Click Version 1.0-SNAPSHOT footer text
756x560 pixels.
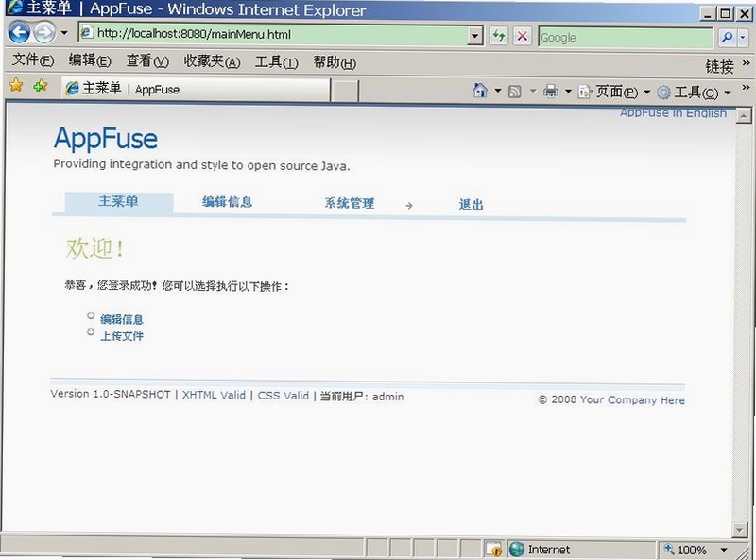point(111,394)
